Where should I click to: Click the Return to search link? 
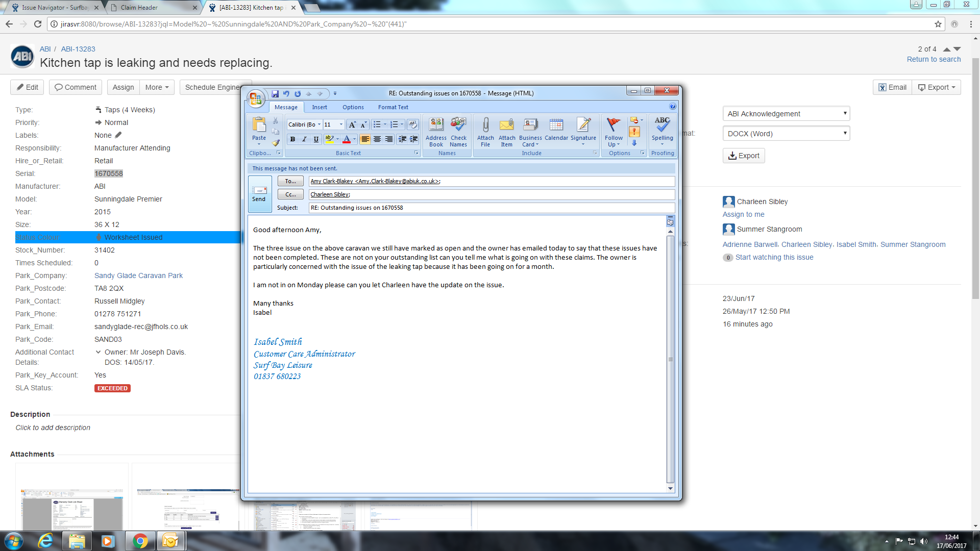pos(934,59)
